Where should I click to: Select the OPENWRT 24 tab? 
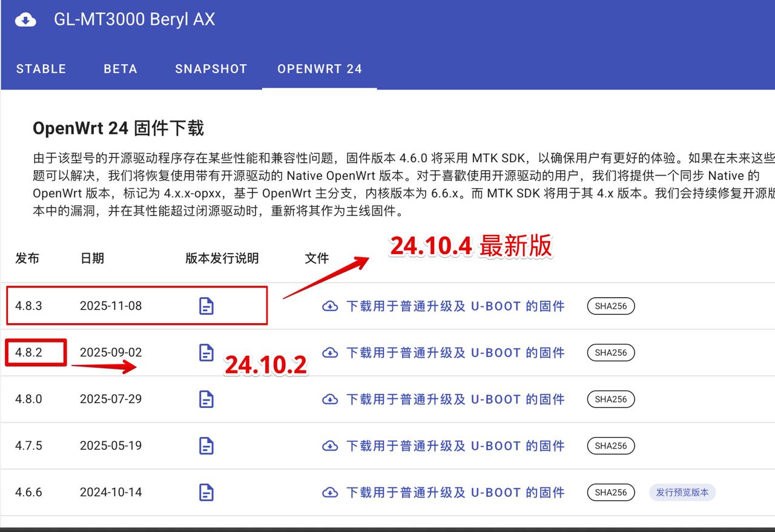(x=320, y=69)
